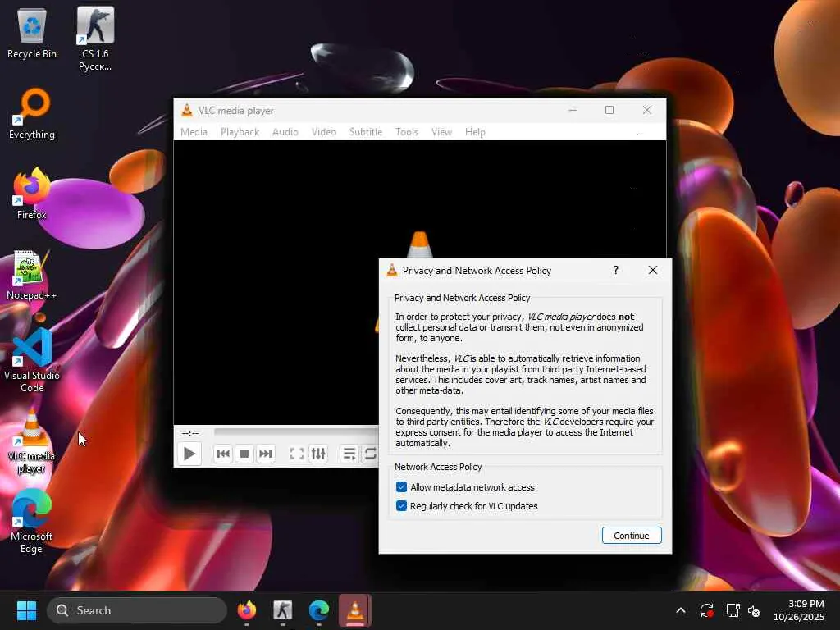Screen dimensions: 840x630
Task: Click the VLC seek bar
Action: (x=296, y=431)
